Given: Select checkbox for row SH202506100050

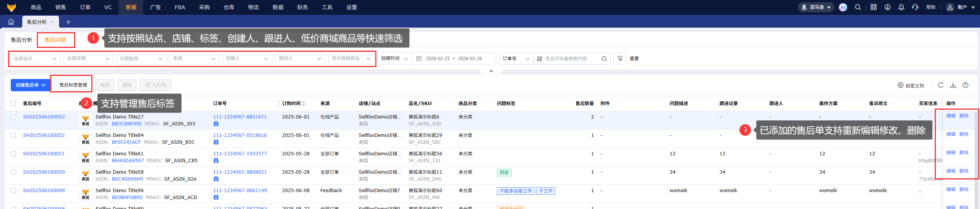Looking at the screenshot, I should point(13,172).
